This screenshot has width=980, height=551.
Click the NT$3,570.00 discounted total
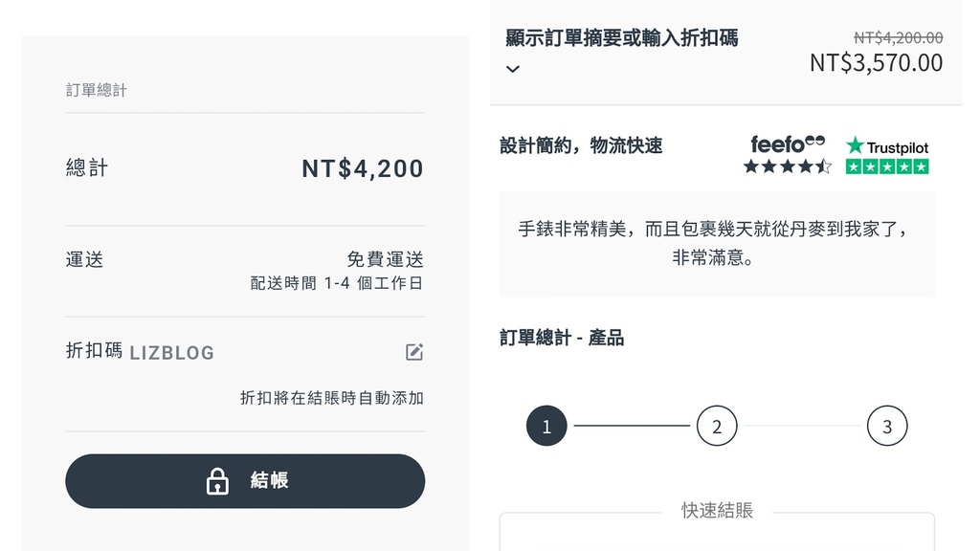[x=877, y=62]
